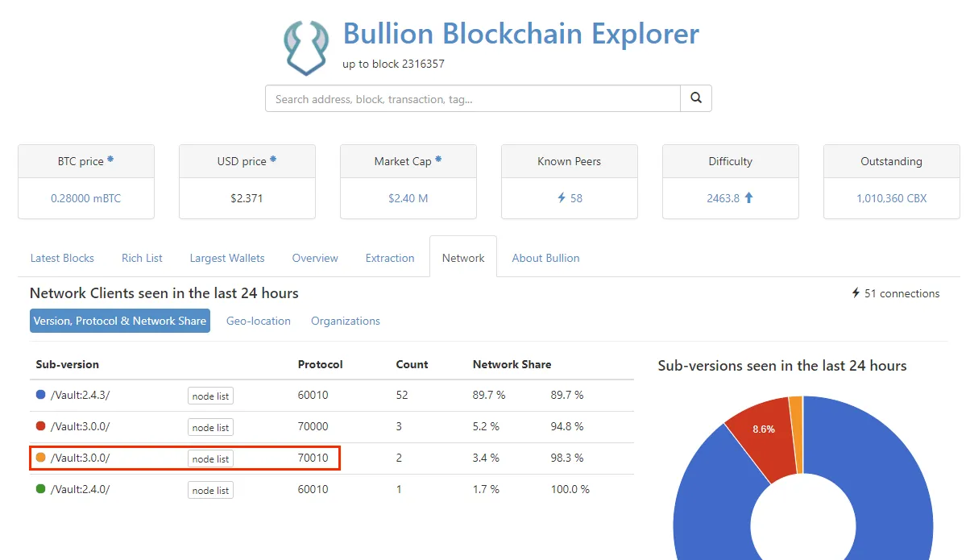Click the search magnifier button
Image resolution: width=970 pixels, height=560 pixels.
click(696, 98)
